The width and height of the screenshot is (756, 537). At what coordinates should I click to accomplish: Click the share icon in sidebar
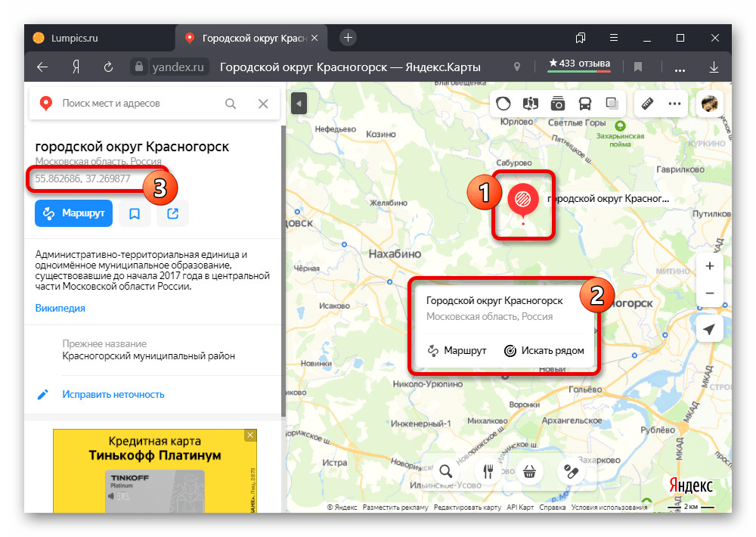pos(172,213)
